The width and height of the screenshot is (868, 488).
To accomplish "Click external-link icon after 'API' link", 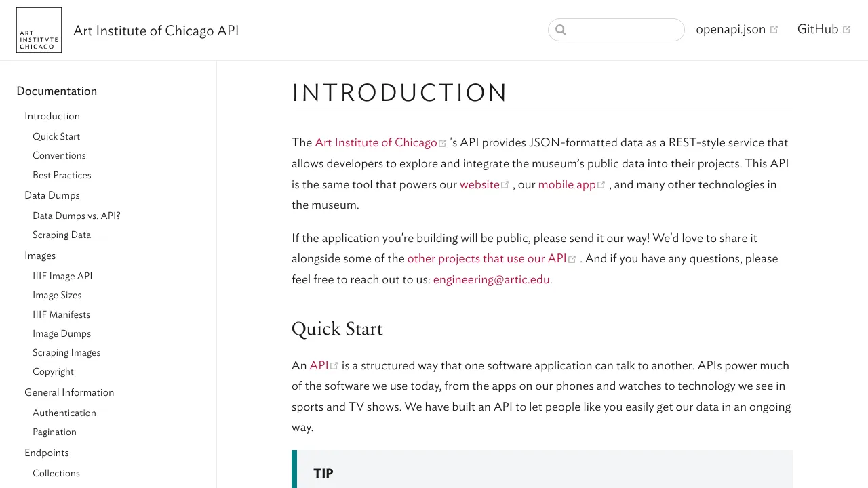I will tap(334, 366).
